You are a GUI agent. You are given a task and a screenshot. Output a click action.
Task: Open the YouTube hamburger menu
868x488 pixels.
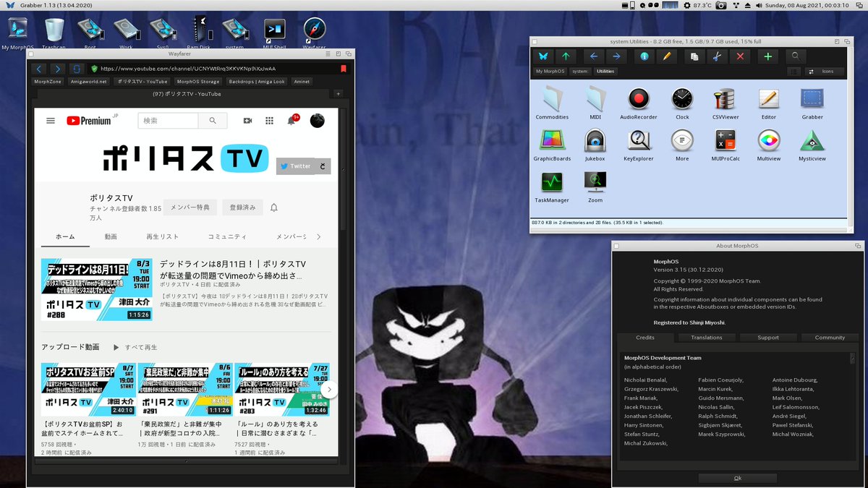[x=51, y=121]
